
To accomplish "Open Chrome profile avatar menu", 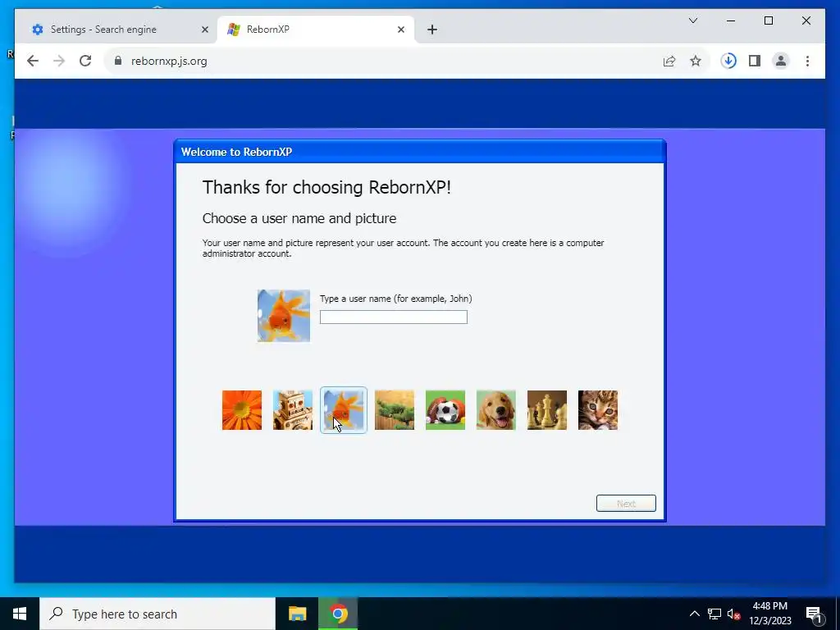I will [781, 61].
